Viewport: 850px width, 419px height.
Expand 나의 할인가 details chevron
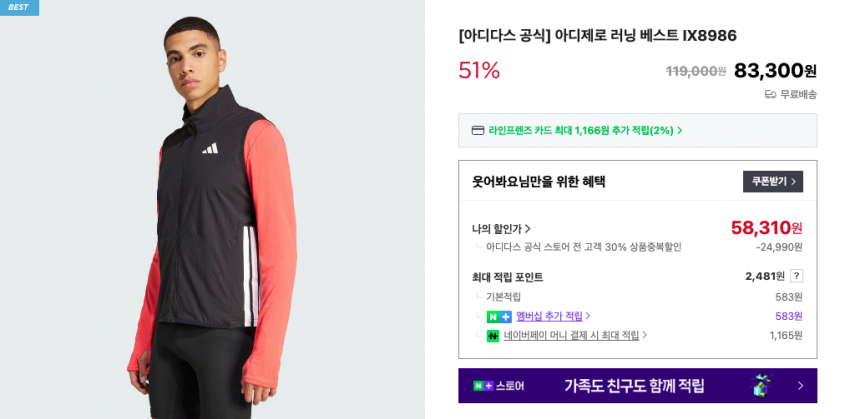pos(528,229)
